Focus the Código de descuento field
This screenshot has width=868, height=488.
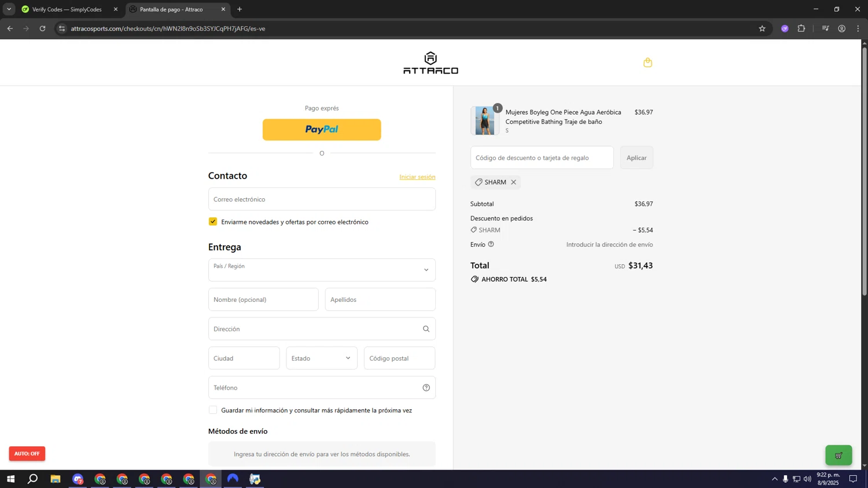[x=542, y=158]
